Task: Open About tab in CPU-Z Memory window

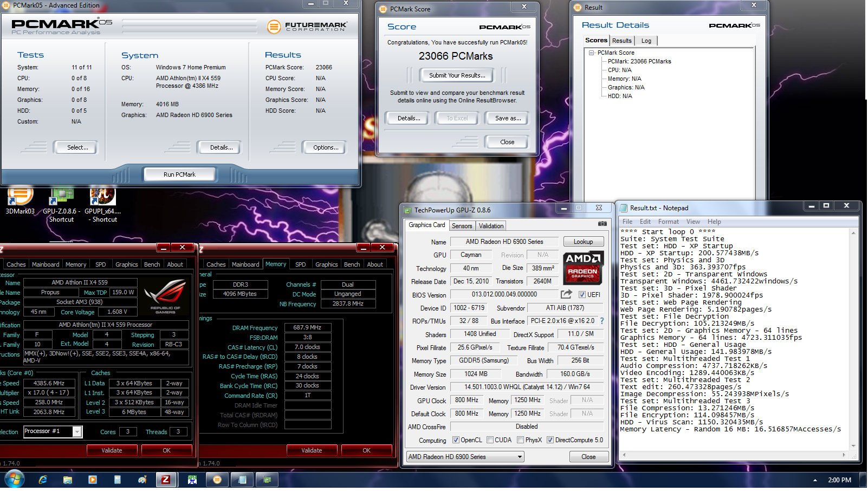Action: tap(375, 264)
